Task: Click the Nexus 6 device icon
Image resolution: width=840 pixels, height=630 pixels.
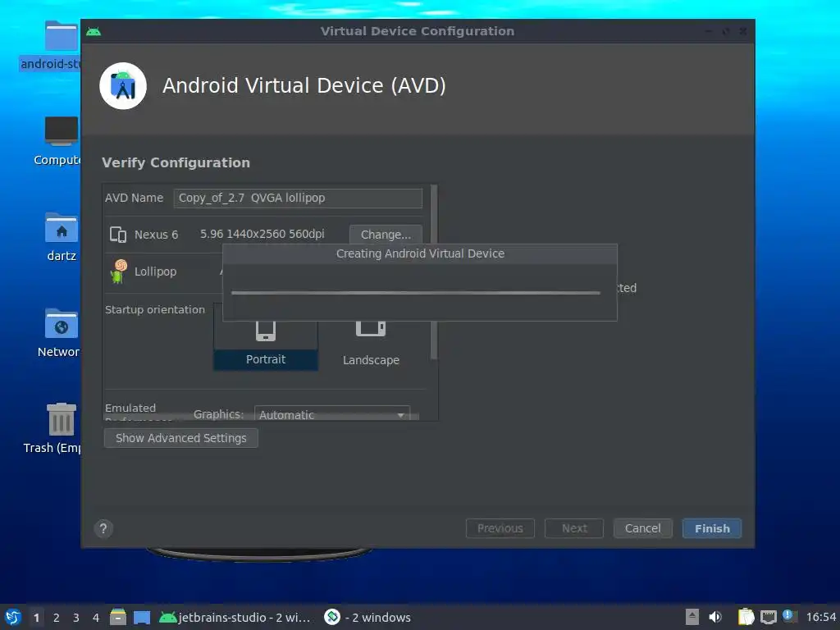Action: tap(118, 235)
